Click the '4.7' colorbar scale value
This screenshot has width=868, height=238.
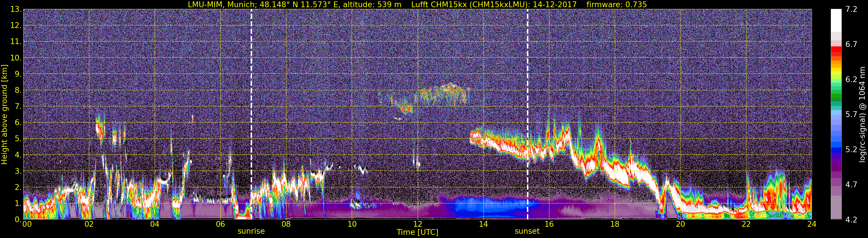coord(851,185)
